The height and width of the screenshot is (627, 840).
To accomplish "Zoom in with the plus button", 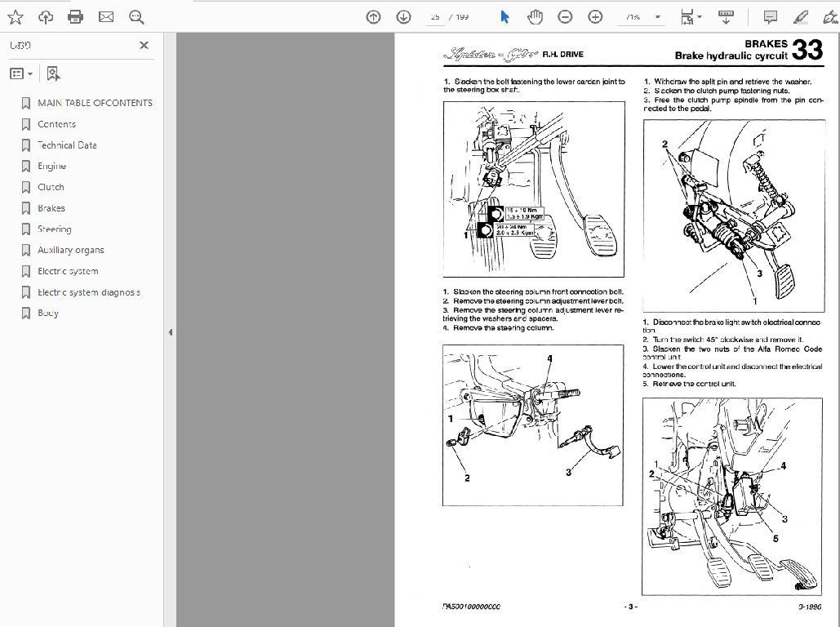I will pos(595,17).
